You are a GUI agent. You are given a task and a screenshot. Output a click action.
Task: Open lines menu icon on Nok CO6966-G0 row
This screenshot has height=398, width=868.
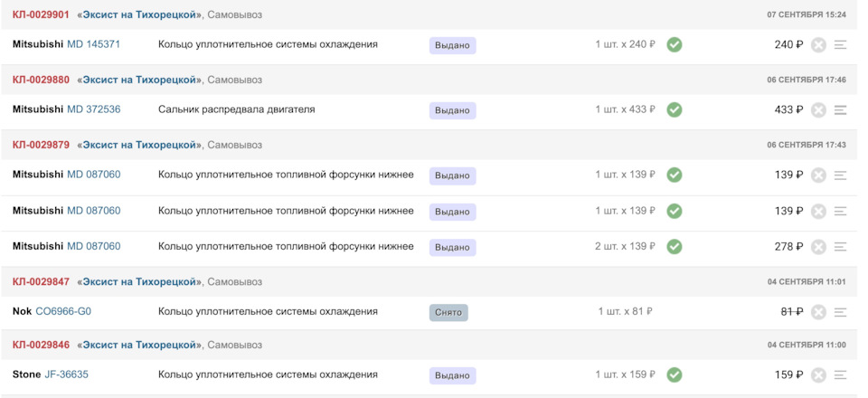(840, 312)
